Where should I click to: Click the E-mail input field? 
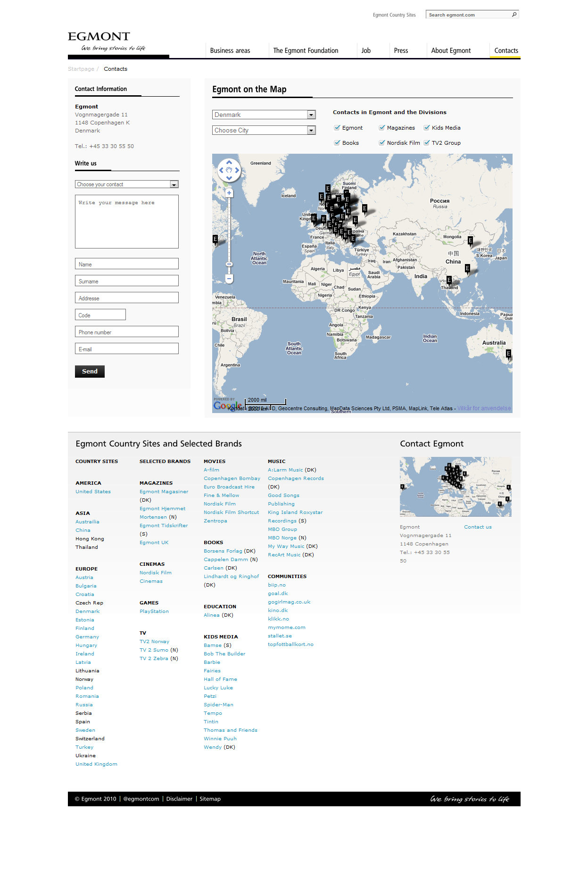pos(127,348)
